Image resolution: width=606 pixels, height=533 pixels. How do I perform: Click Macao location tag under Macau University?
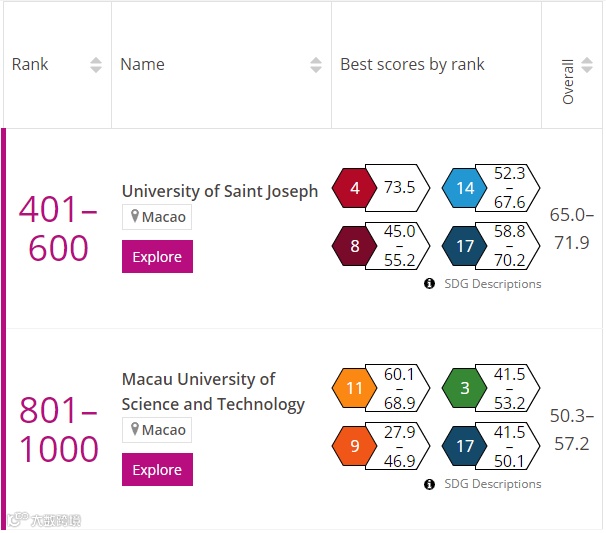156,430
